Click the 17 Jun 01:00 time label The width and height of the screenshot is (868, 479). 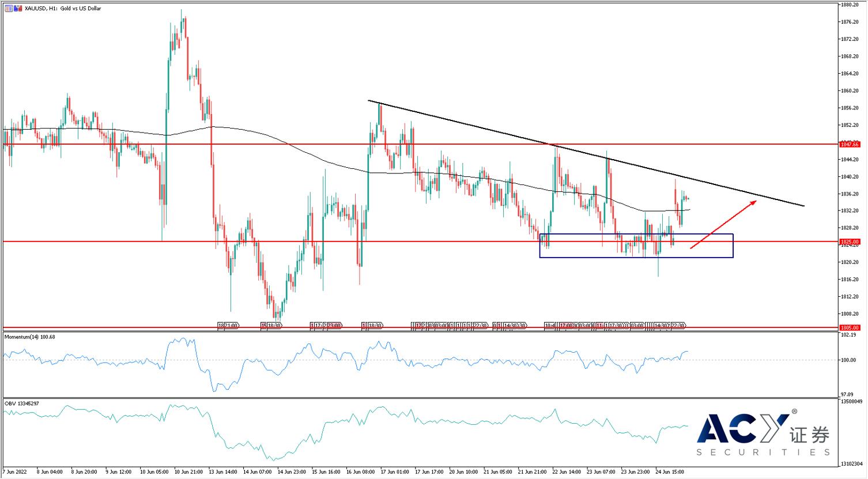[x=395, y=472]
